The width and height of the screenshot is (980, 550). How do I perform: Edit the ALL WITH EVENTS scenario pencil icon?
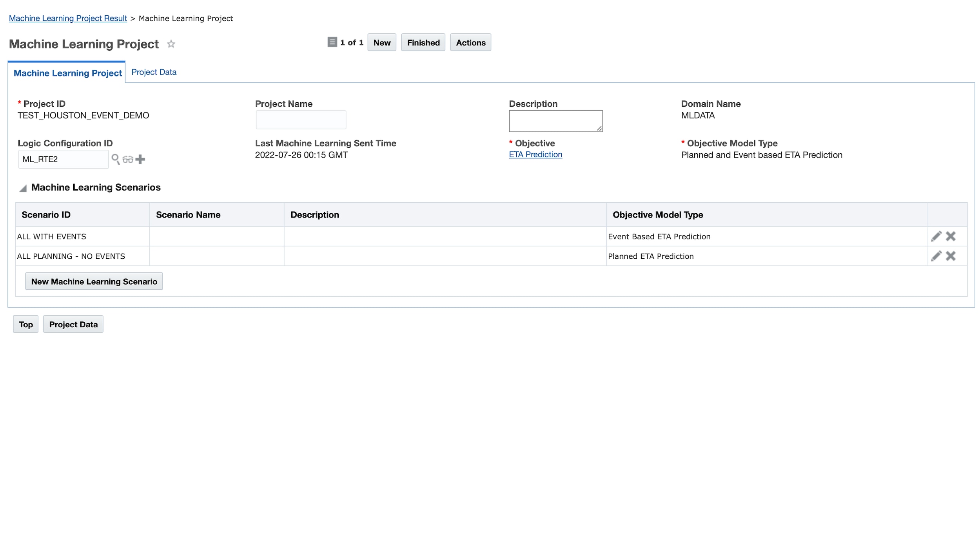click(x=936, y=236)
